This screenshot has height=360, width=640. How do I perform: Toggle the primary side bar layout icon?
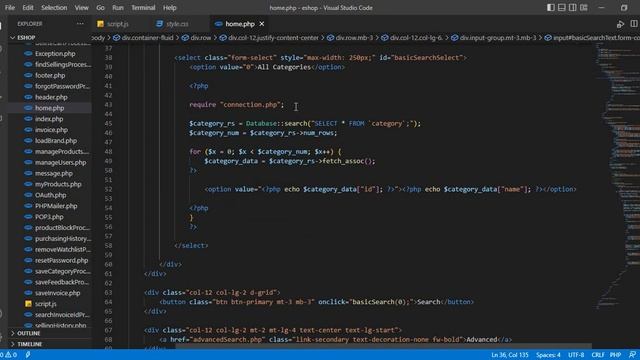(551, 7)
